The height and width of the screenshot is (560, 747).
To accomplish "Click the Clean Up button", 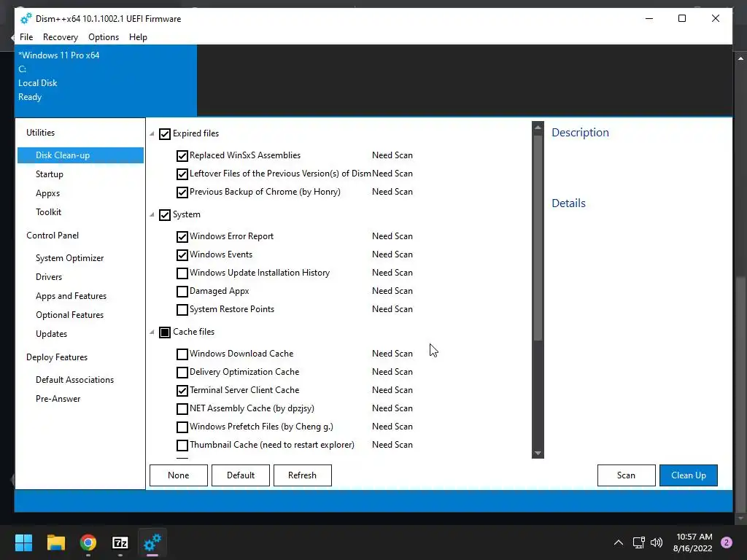I will [689, 475].
